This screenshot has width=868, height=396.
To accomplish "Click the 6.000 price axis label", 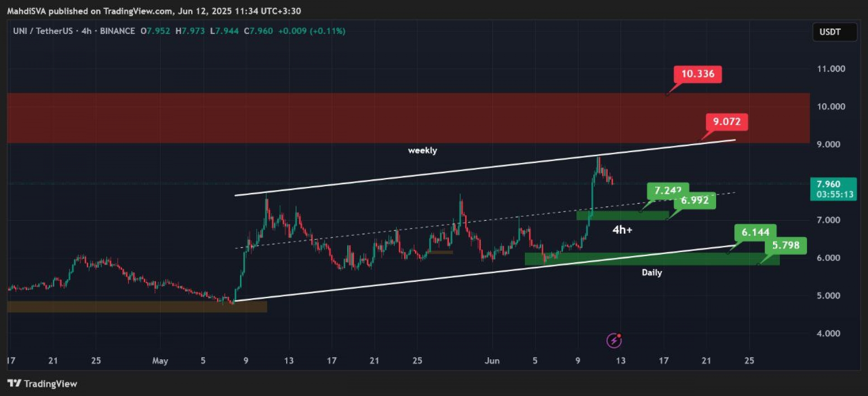I will click(x=828, y=258).
